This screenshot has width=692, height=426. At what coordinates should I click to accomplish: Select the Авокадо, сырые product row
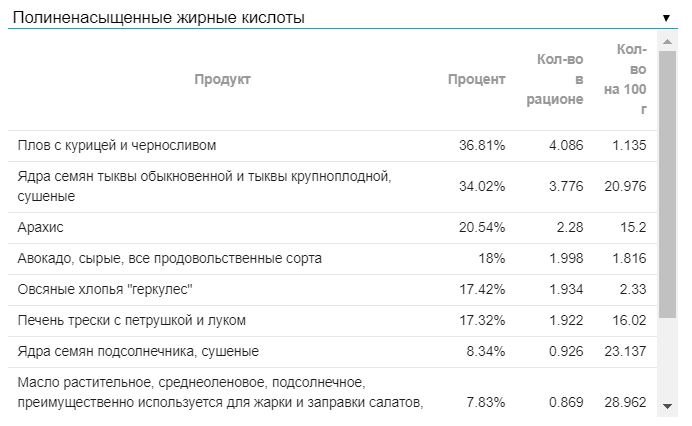tap(170, 259)
